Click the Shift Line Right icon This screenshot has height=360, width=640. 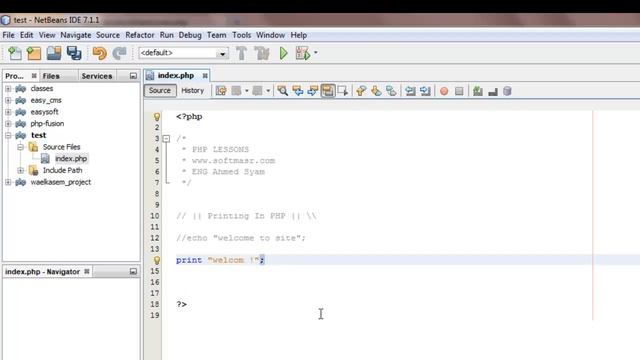[x=425, y=91]
